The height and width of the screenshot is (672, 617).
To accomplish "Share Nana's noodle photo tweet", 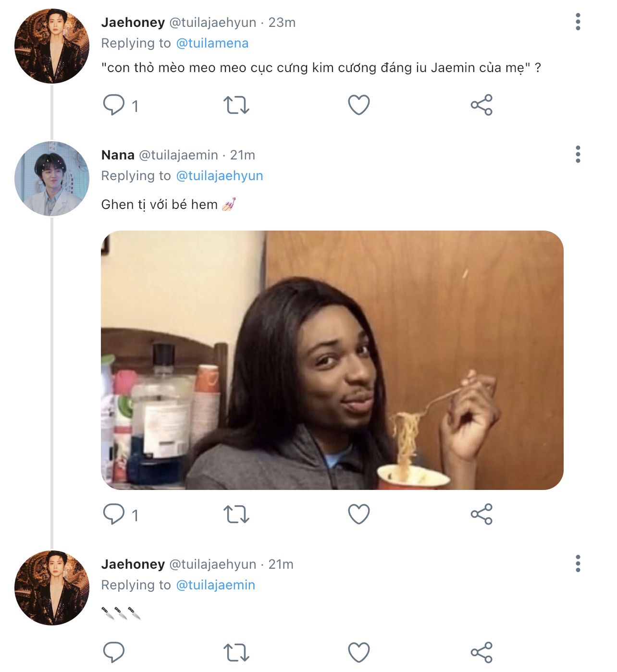I will pos(481,514).
